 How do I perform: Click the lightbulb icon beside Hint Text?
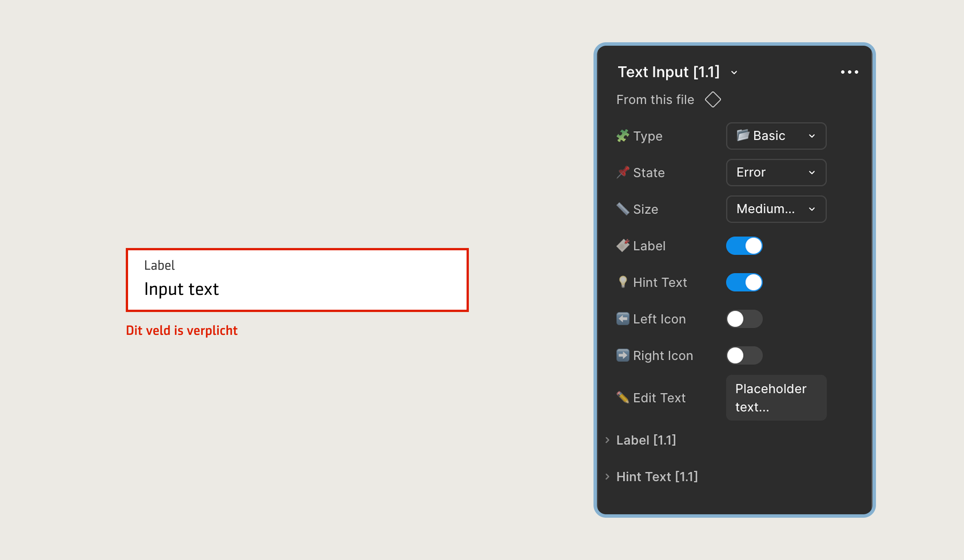pos(623,282)
